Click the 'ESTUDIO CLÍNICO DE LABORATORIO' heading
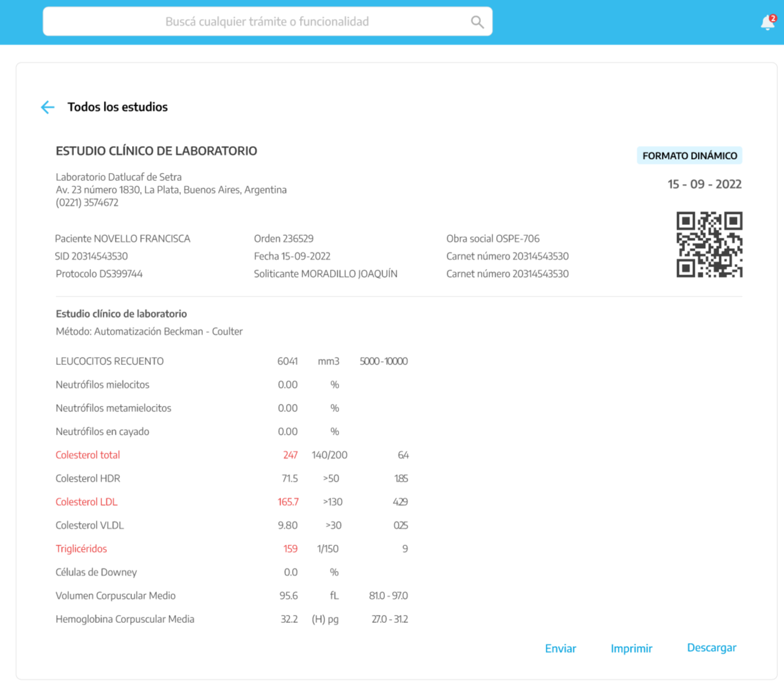 [156, 151]
